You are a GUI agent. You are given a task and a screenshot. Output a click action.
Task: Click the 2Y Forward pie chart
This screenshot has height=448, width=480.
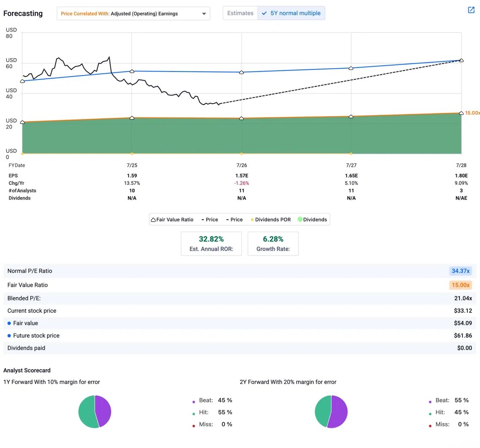coord(331,412)
